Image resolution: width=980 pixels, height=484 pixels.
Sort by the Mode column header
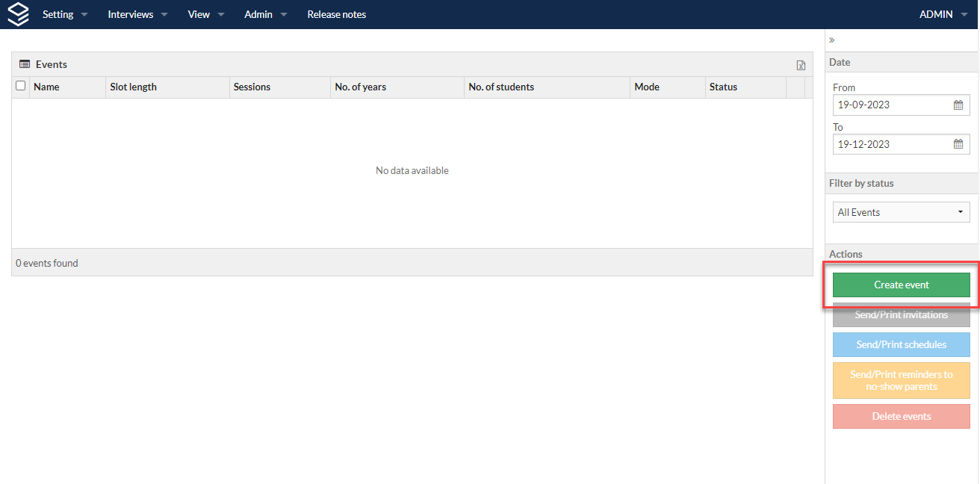[x=668, y=87]
